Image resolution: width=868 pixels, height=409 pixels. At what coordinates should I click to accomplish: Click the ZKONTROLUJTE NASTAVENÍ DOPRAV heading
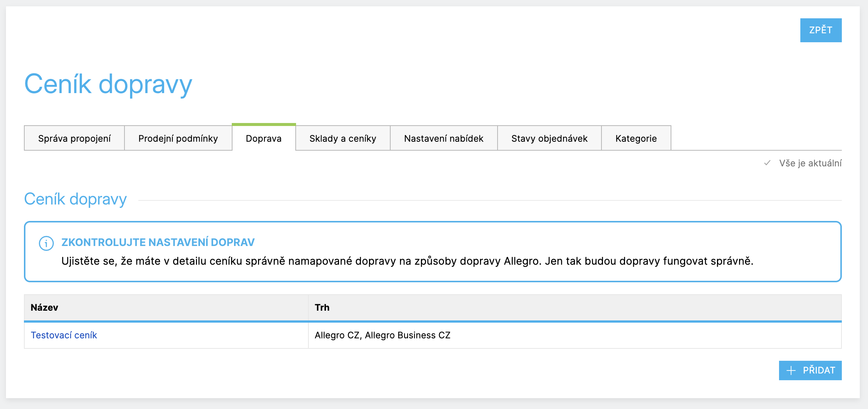(x=158, y=242)
